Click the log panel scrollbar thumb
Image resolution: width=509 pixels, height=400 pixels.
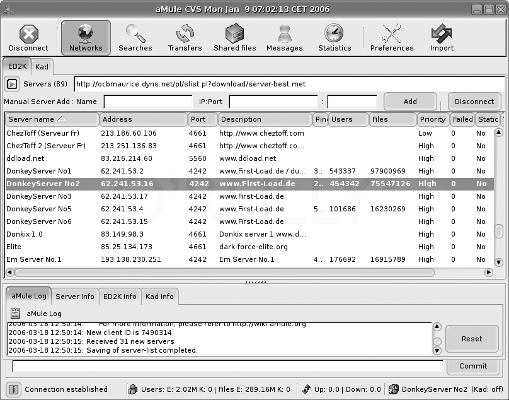tap(437, 341)
